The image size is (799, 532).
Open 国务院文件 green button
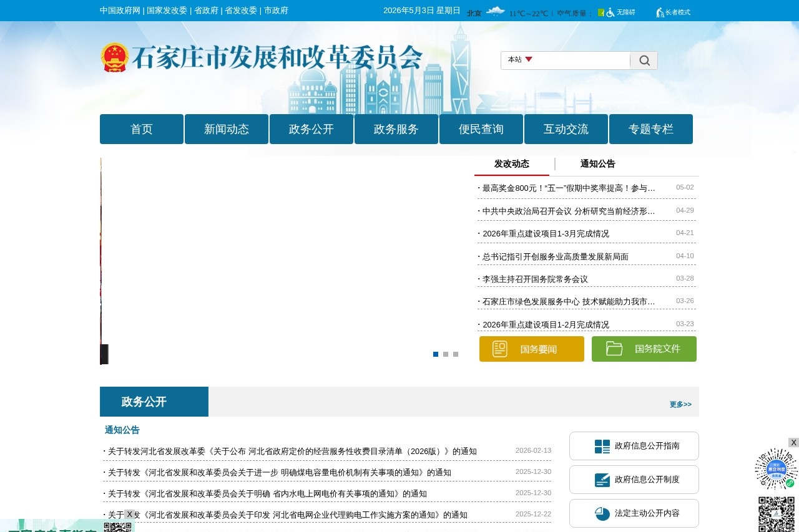644,349
